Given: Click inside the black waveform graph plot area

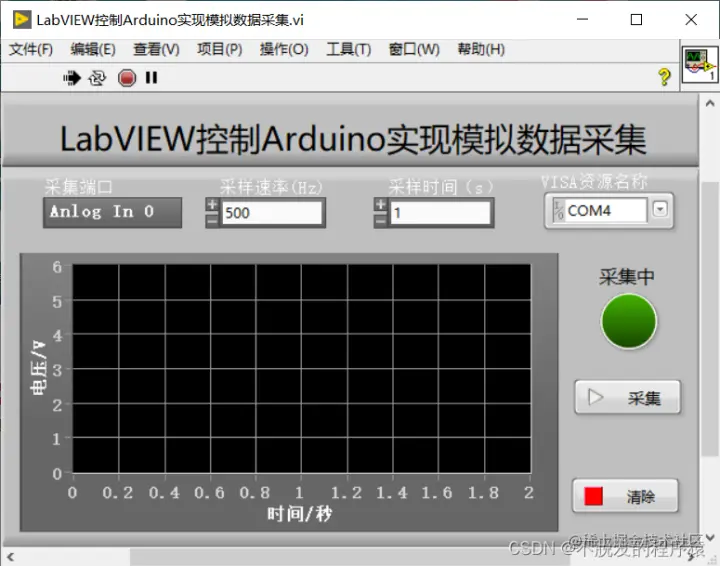Looking at the screenshot, I should click(302, 369).
